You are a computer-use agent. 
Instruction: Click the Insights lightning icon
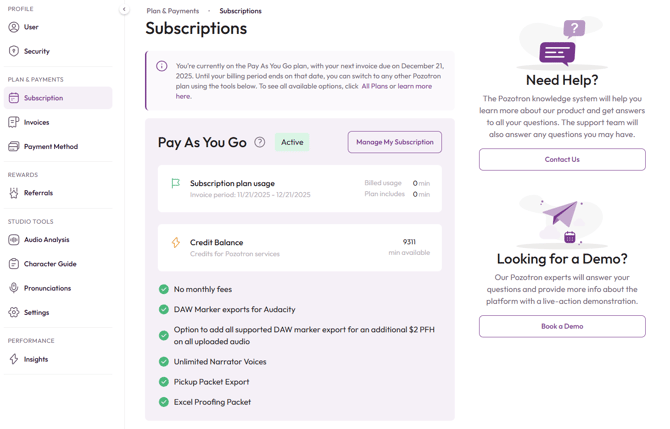point(14,359)
